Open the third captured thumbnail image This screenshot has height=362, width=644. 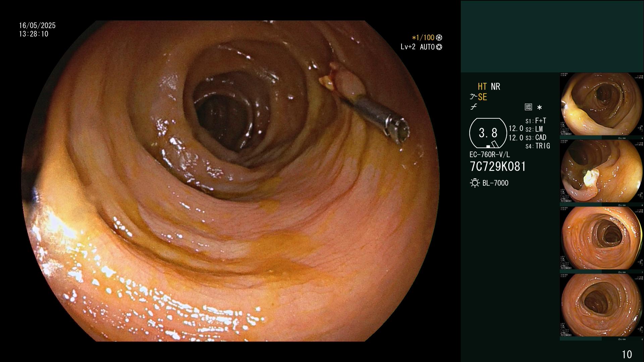601,238
